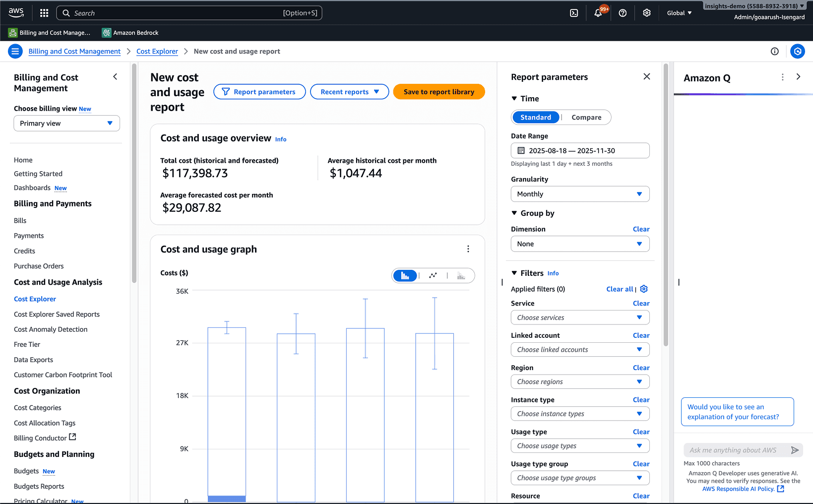Open the Granularity Monthly dropdown
This screenshot has width=813, height=504.
coord(580,194)
